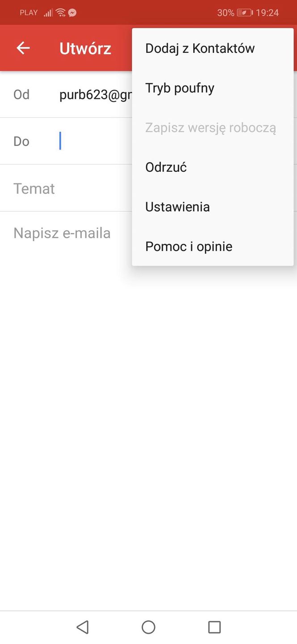The width and height of the screenshot is (297, 644).
Task: Tap the back arrow to exit compose
Action: [x=23, y=48]
